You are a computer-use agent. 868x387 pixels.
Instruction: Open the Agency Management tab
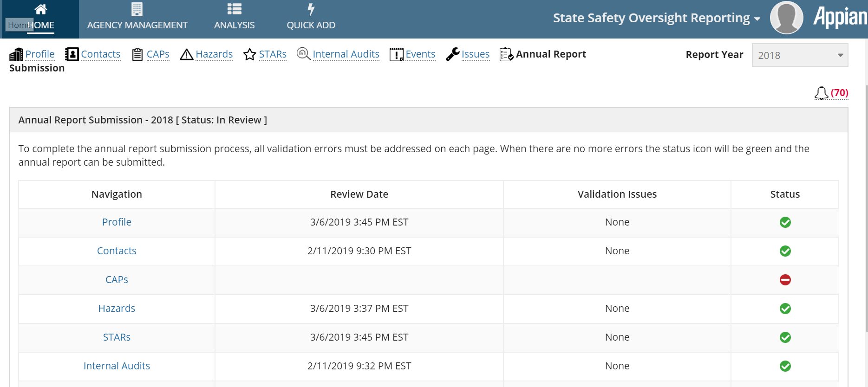pyautogui.click(x=137, y=18)
